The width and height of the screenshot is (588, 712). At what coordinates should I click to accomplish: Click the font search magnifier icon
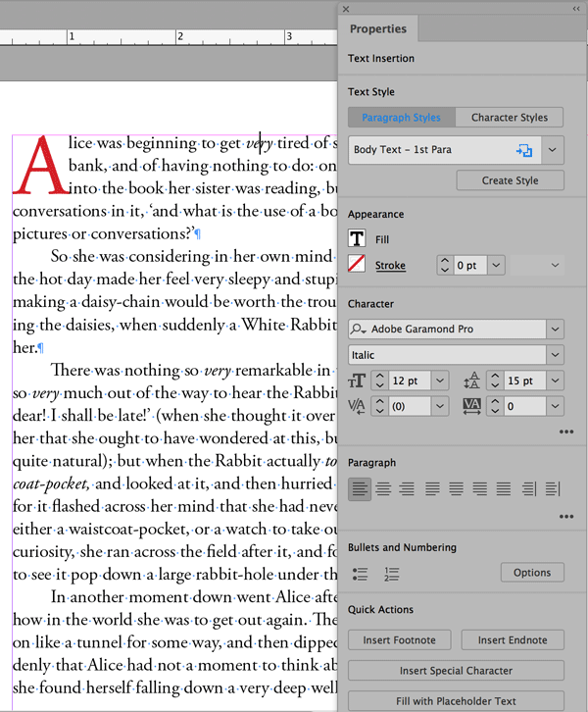[358, 329]
